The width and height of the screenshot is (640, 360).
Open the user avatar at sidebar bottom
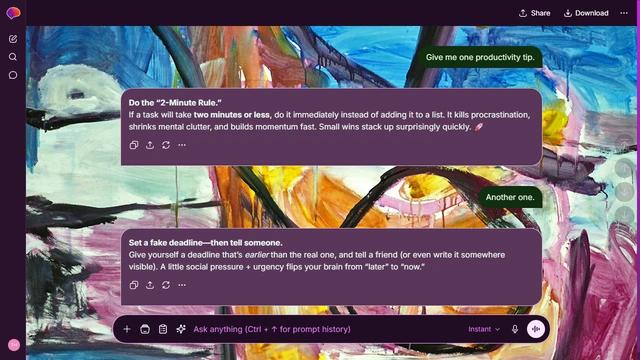[x=14, y=345]
